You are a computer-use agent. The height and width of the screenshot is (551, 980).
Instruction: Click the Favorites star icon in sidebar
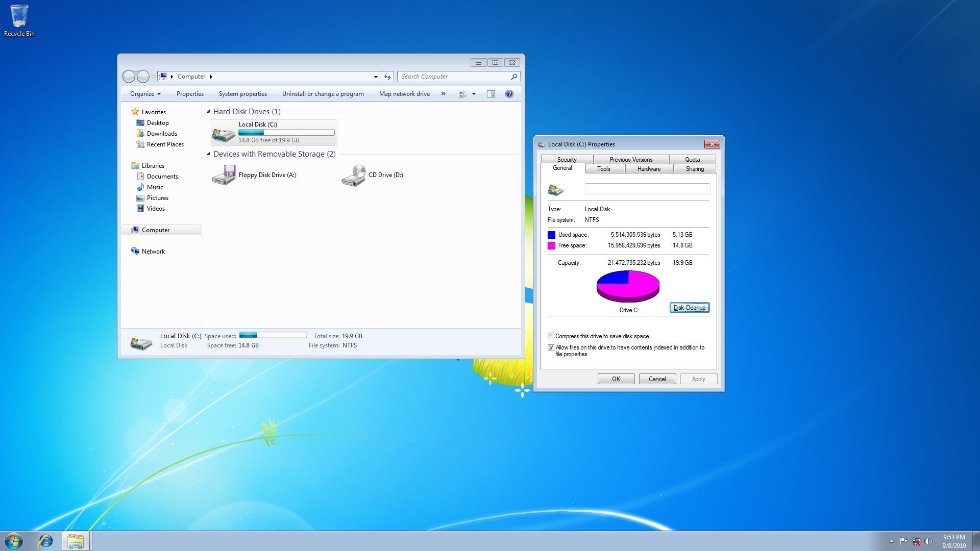tap(135, 112)
